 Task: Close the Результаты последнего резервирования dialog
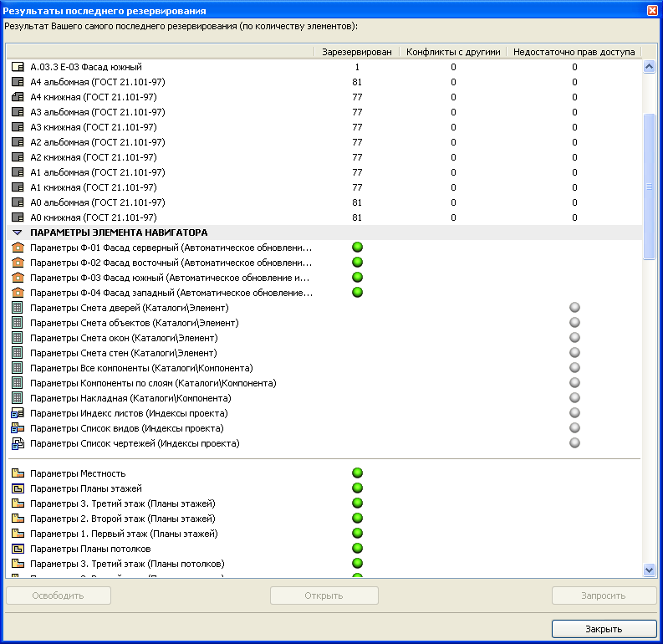point(652,10)
